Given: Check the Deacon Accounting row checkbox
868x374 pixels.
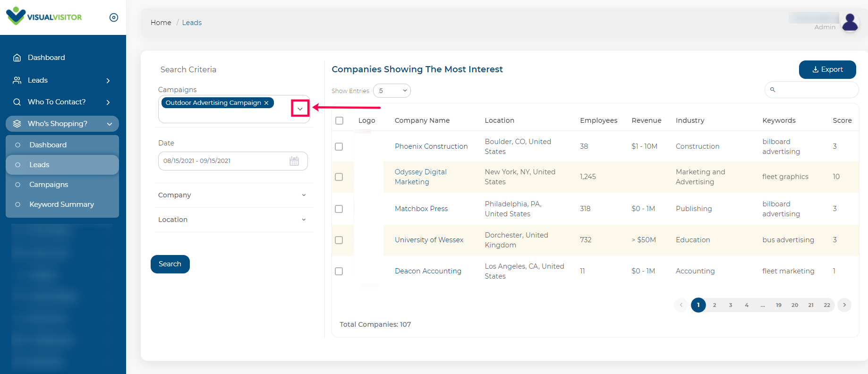Looking at the screenshot, I should (x=339, y=271).
